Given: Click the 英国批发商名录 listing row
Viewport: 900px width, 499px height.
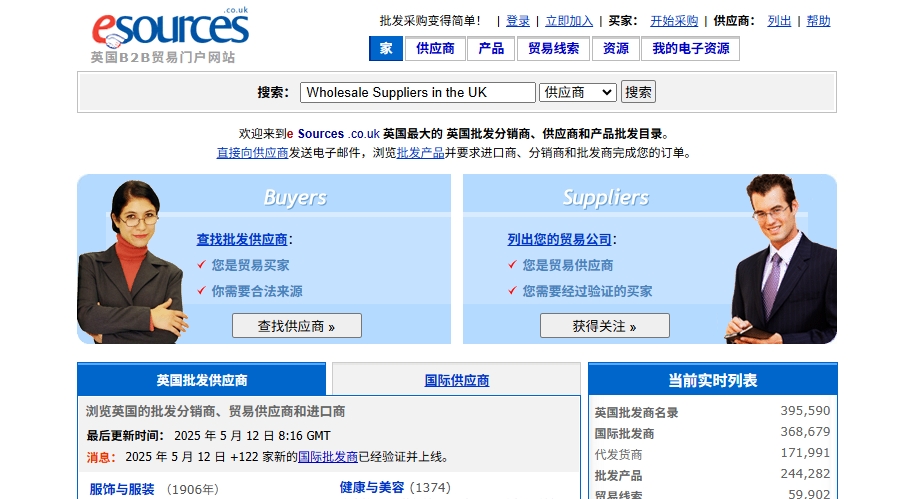Looking at the screenshot, I should pos(712,412).
